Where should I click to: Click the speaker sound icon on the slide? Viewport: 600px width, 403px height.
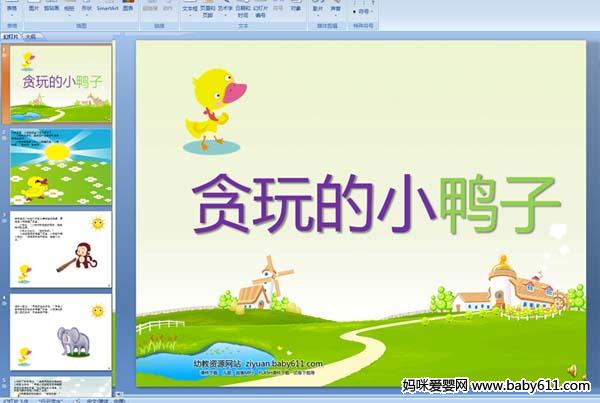click(572, 369)
